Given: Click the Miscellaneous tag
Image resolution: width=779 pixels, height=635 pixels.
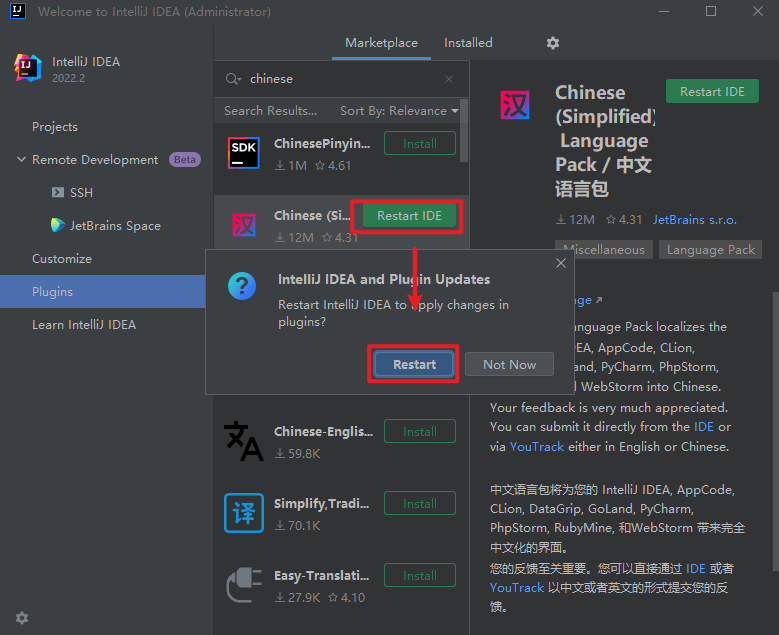Looking at the screenshot, I should pos(604,249).
